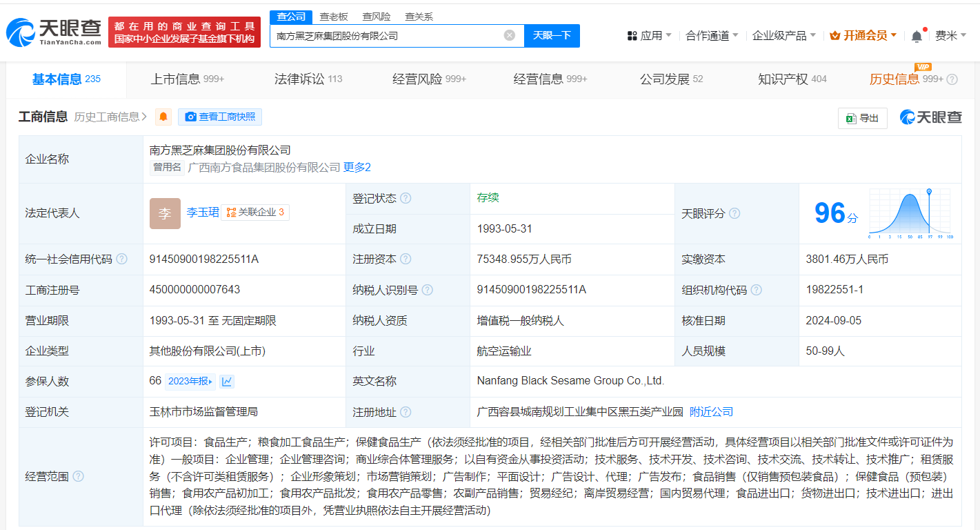The height and width of the screenshot is (530, 980).
Task: Click the organization code 19822551-1
Action: [834, 290]
